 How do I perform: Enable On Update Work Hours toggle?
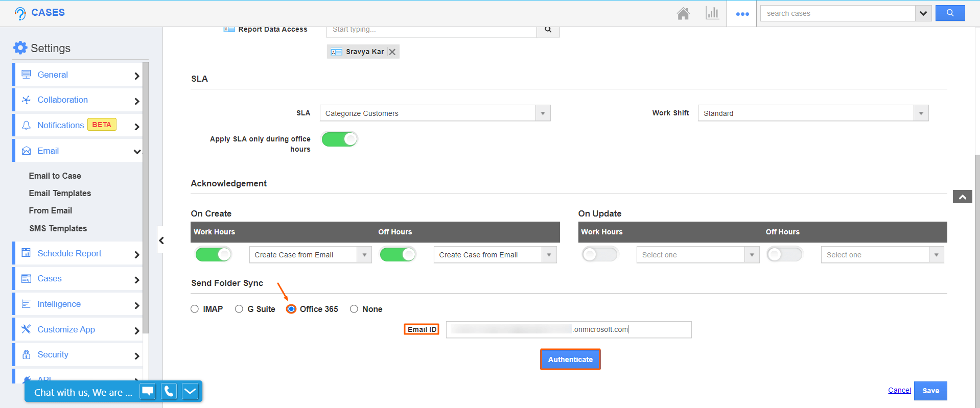point(600,254)
